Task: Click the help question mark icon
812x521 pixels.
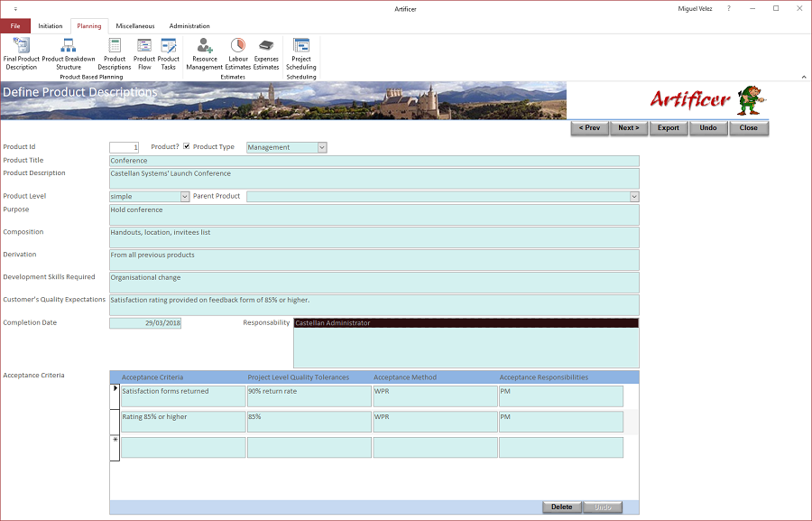Action: point(729,9)
